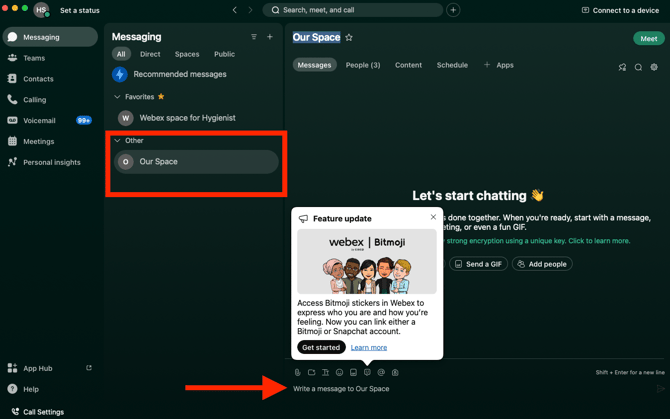This screenshot has width=670, height=419.
Task: Open the Learn more link
Action: point(369,347)
